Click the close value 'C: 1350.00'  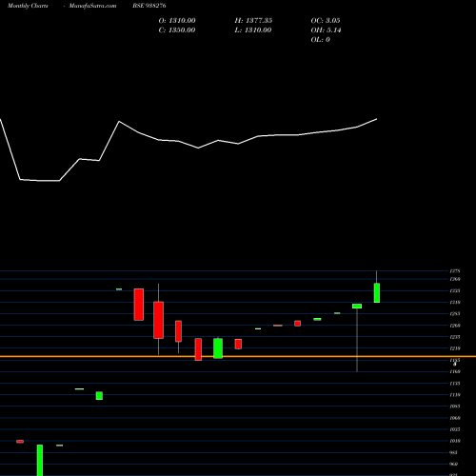point(177,30)
